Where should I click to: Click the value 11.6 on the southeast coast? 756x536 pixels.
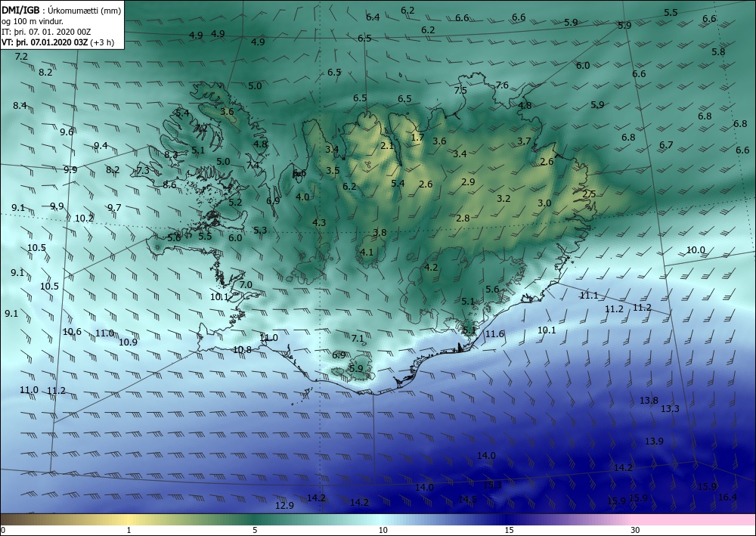(x=494, y=333)
